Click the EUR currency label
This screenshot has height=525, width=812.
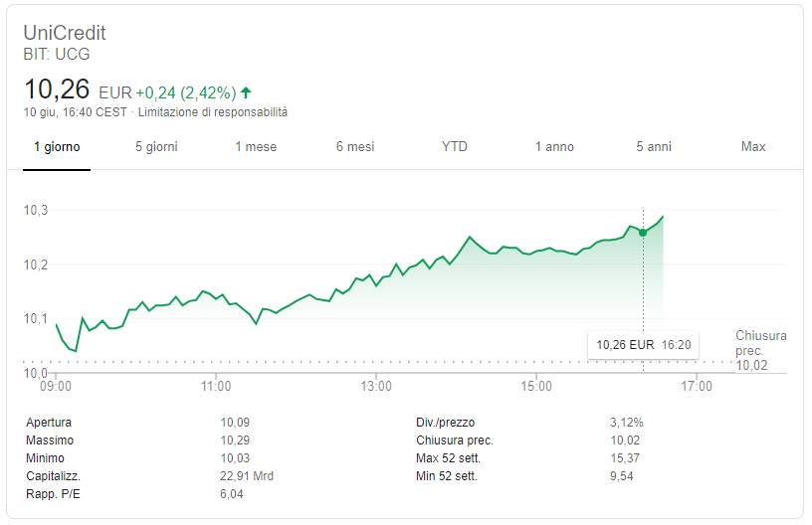[115, 93]
